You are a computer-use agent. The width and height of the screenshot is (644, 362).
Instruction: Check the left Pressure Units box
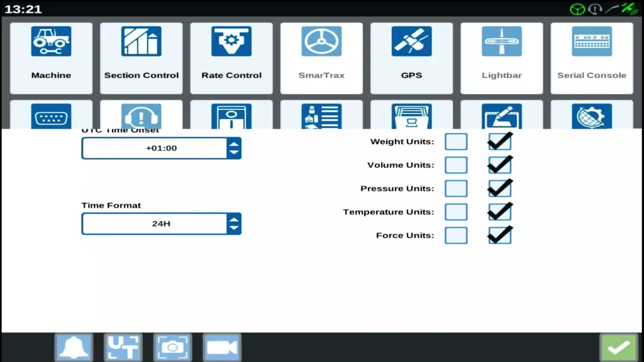point(456,189)
